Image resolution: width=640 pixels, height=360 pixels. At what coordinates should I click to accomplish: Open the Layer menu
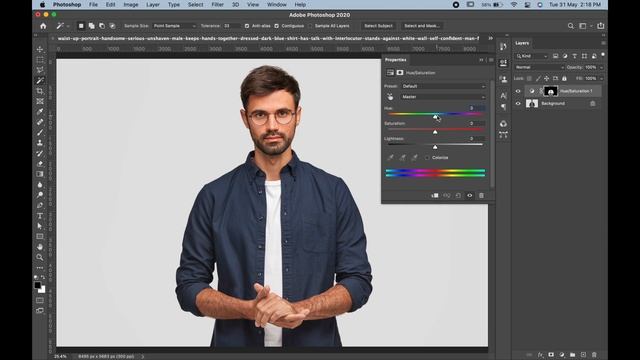pos(153,4)
